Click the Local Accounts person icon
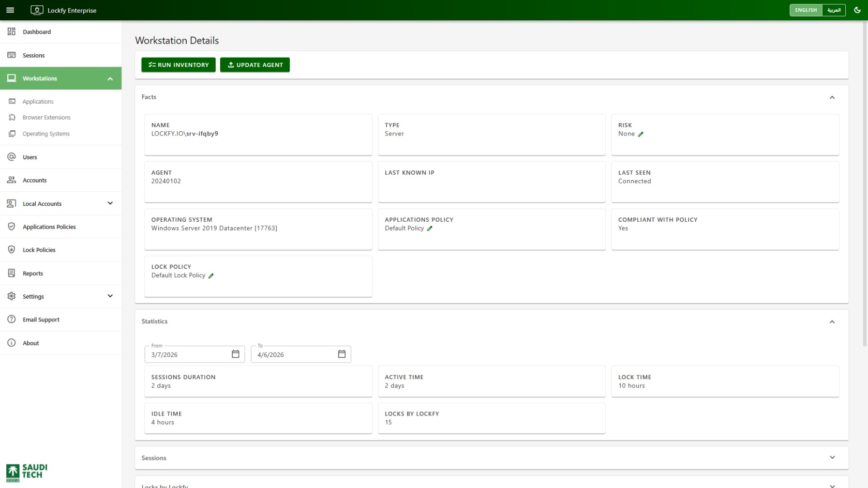Screen dimensions: 868x488 click(x=12, y=204)
